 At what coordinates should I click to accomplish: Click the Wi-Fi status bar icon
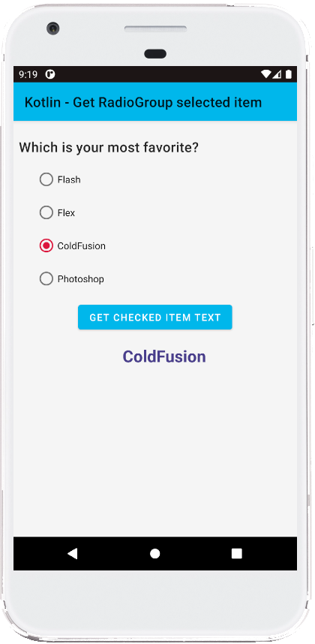click(x=266, y=74)
